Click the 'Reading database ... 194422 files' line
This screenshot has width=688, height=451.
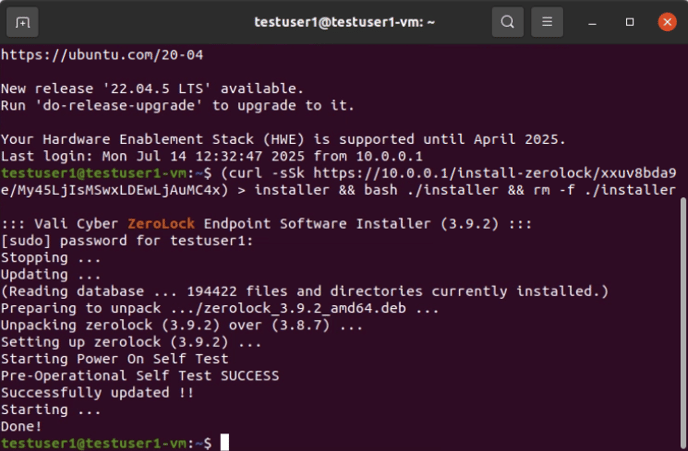(305, 291)
